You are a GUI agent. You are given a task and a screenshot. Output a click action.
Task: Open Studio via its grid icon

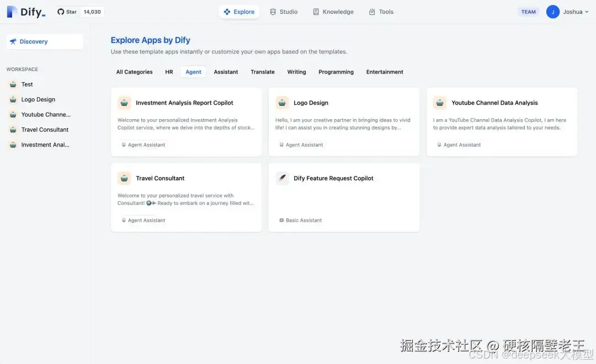[272, 11]
